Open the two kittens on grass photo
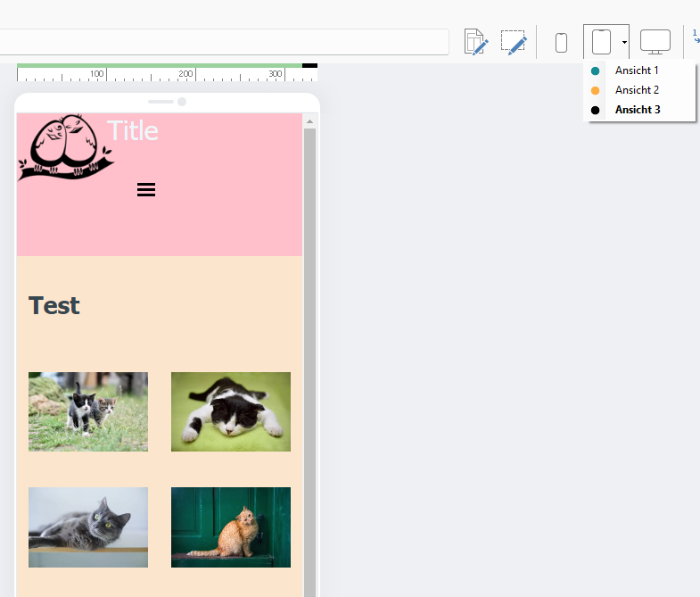 coord(88,411)
